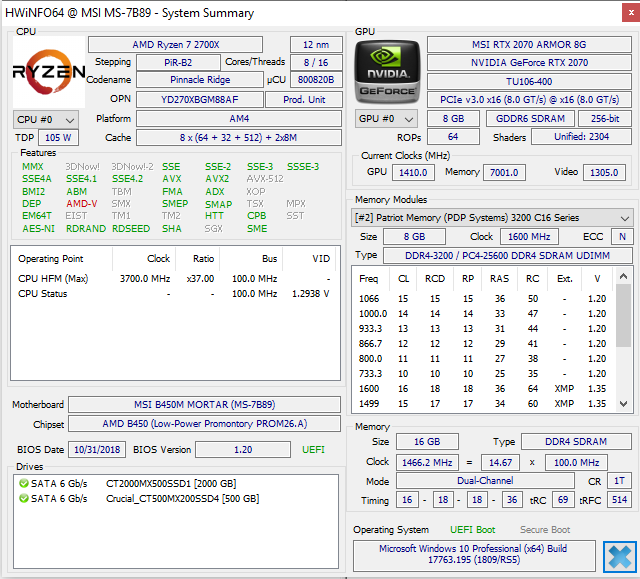Click the Clock column header in Operating Point table
This screenshot has height=579, width=640.
tap(144, 259)
